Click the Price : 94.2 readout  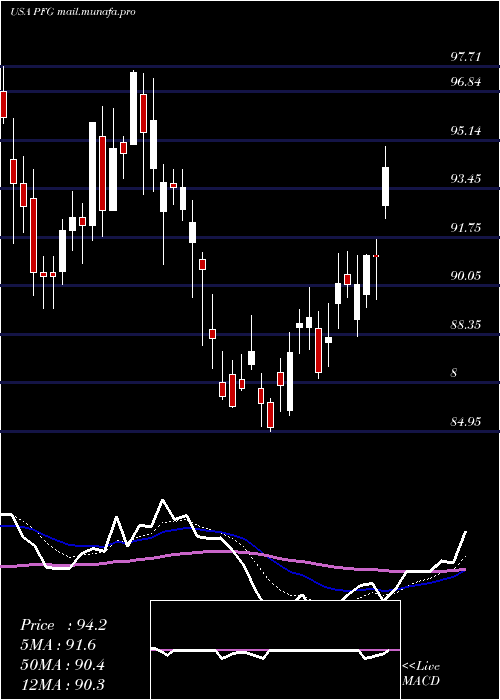[63, 625]
